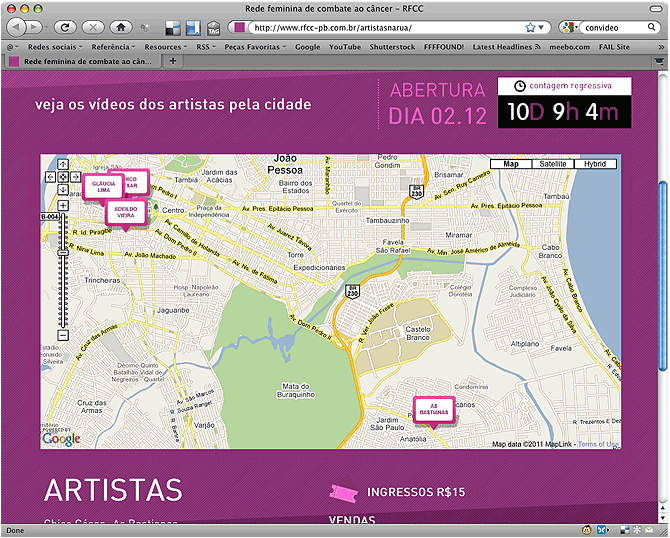Go to the Home page button
Screen dimensions: 670x538
click(x=121, y=28)
